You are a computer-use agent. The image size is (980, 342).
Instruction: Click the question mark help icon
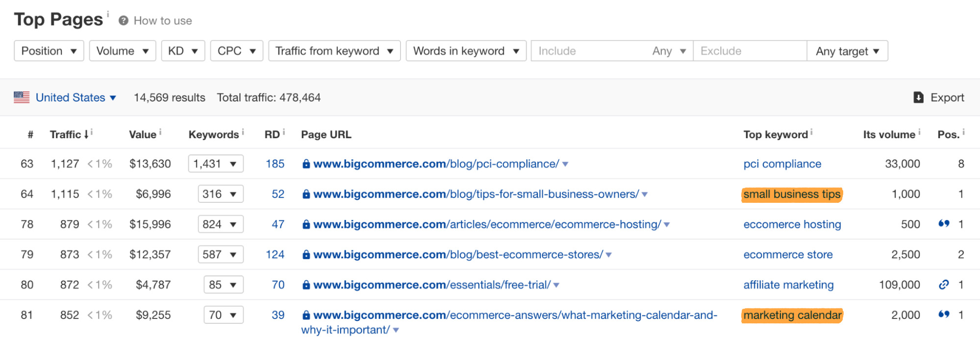[124, 21]
